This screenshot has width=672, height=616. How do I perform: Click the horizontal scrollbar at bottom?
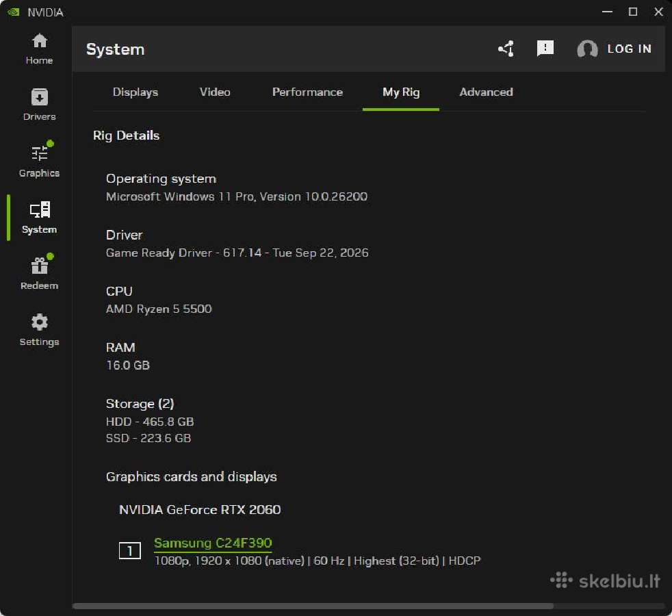(x=313, y=606)
